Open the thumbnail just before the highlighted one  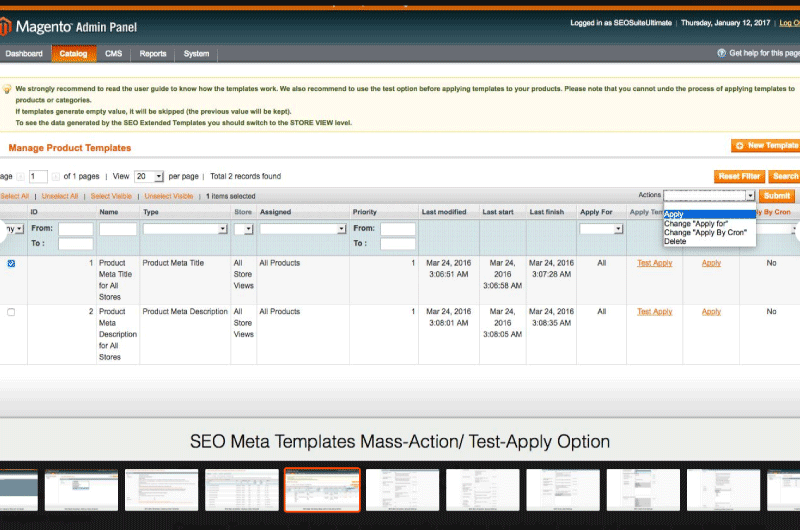pyautogui.click(x=242, y=490)
